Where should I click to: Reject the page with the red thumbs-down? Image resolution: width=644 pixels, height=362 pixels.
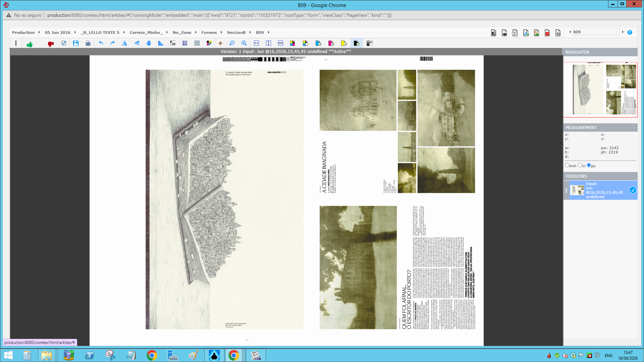pos(51,44)
